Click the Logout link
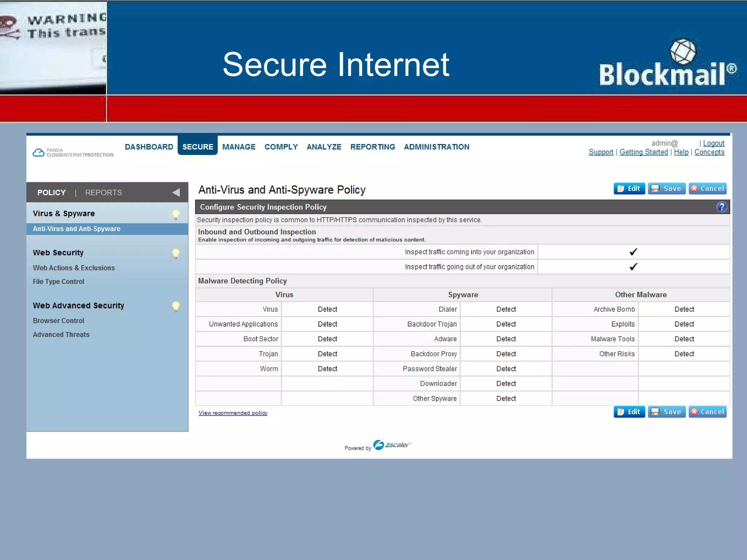This screenshot has width=747, height=560. [714, 143]
